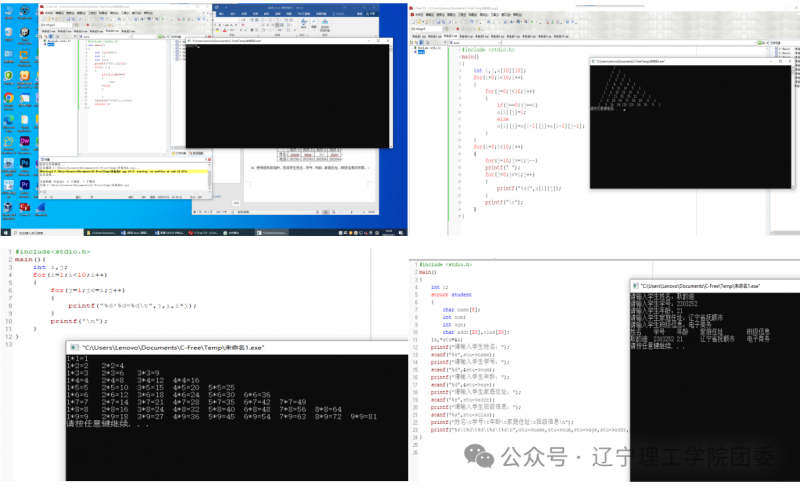
Task: Click the Word zoom slider in the status bar
Action: (352, 212)
